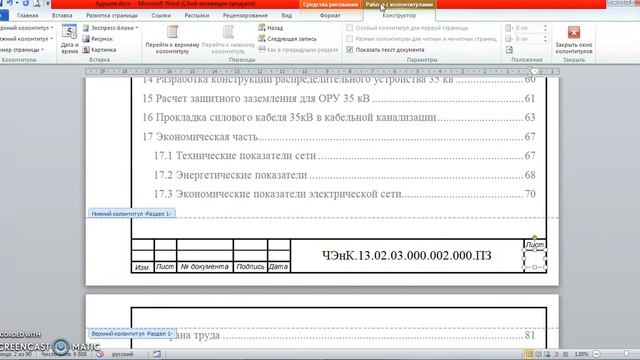
Task: Click the header position spinner arrows
Action: 545,28
